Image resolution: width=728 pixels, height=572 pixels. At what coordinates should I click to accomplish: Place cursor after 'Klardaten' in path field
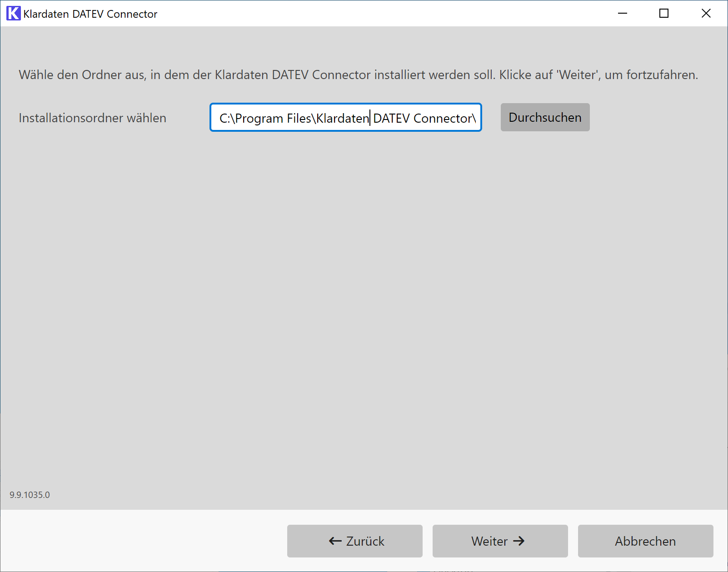pos(369,118)
